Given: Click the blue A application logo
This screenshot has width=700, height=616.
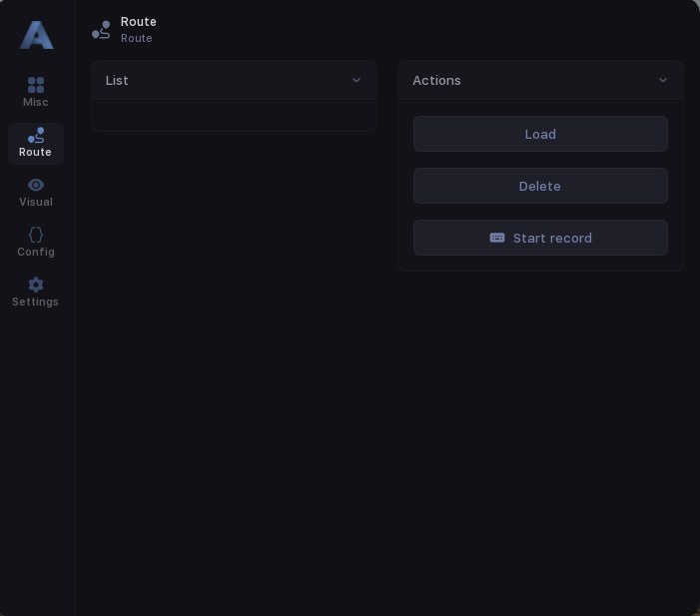Looking at the screenshot, I should pos(36,35).
